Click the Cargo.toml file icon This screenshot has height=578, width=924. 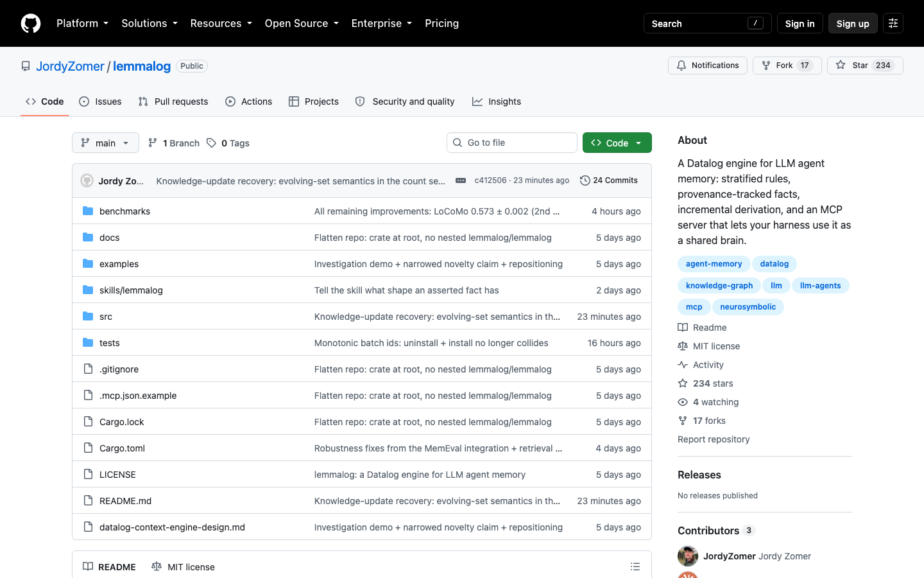[88, 448]
